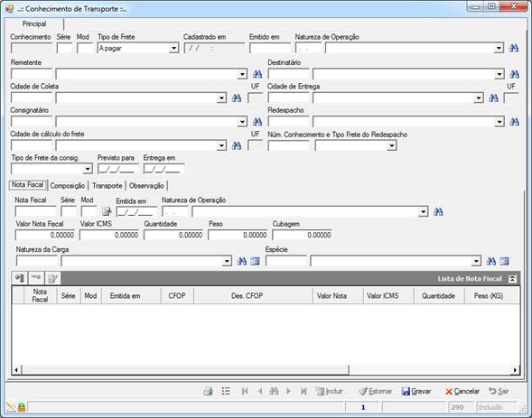The image size is (532, 418).
Task: Click the document icon beside Nota Fiscal Mod field
Action: (x=107, y=211)
